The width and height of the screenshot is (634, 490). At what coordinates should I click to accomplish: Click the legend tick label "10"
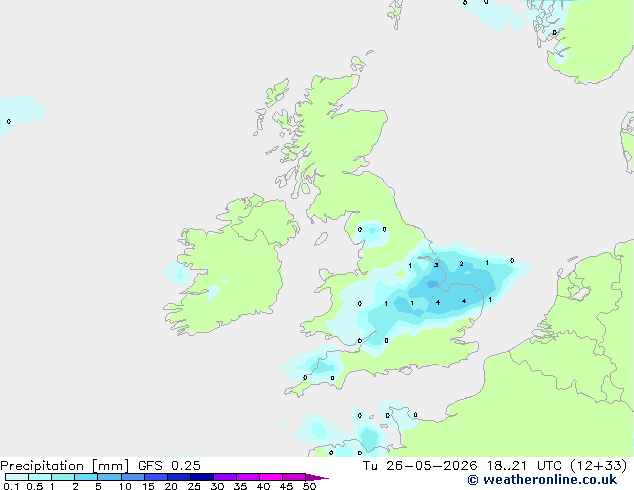125,486
